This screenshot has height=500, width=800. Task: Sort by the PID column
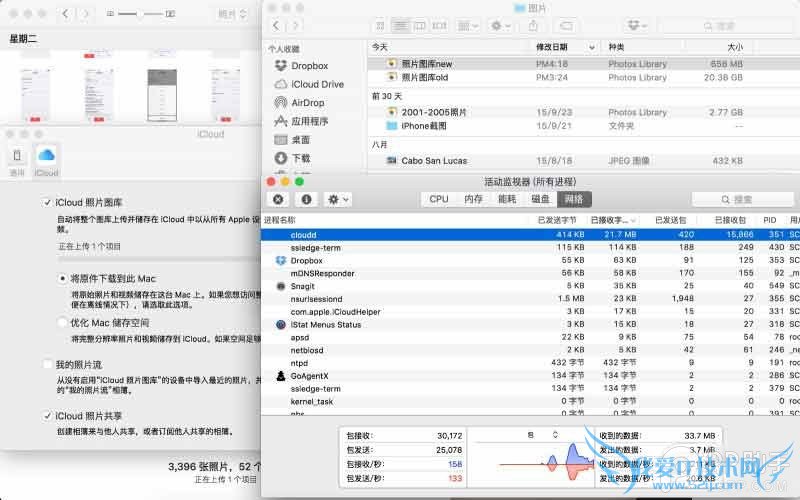pos(770,220)
